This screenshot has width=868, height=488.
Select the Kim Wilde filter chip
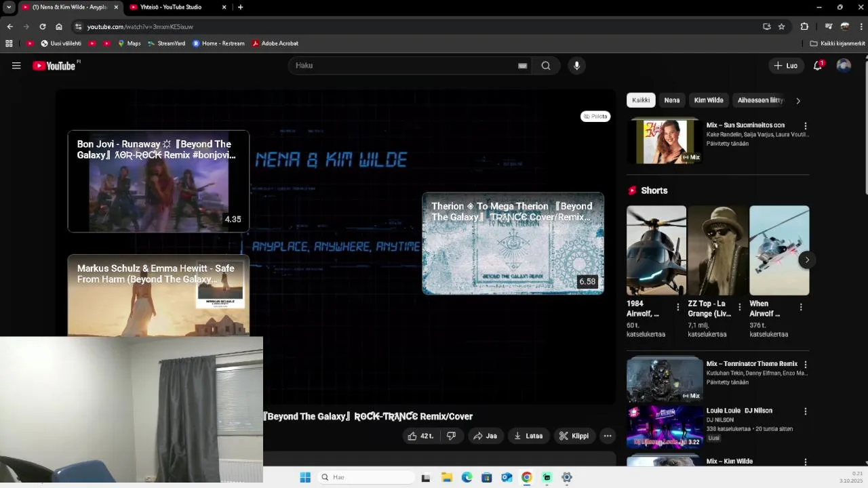pyautogui.click(x=709, y=100)
